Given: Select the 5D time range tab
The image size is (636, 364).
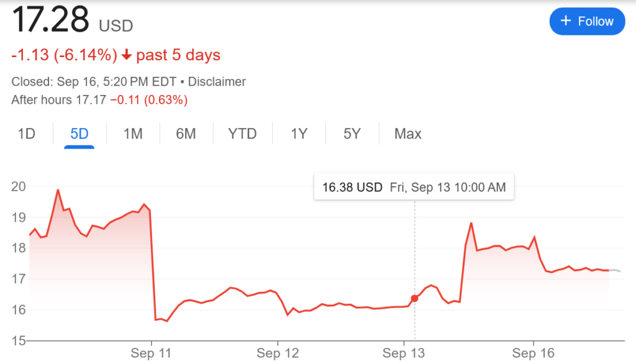Looking at the screenshot, I should [79, 134].
